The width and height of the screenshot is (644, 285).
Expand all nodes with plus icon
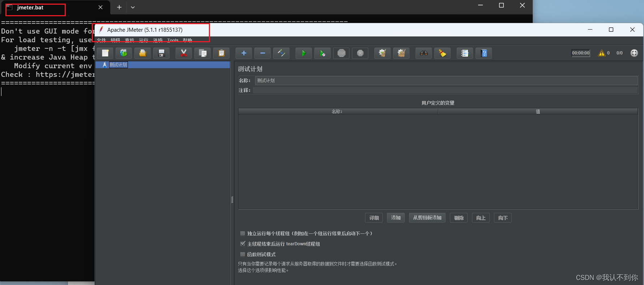(244, 53)
